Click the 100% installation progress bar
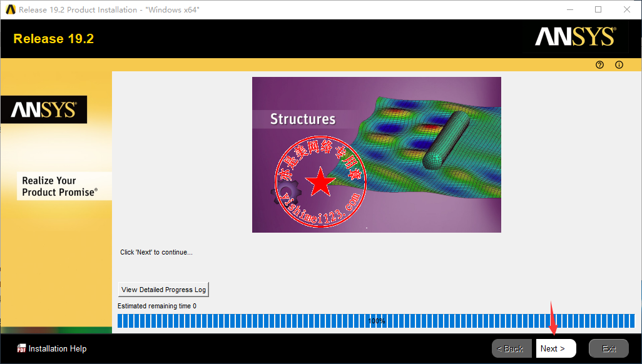This screenshot has height=364, width=642. tap(376, 321)
